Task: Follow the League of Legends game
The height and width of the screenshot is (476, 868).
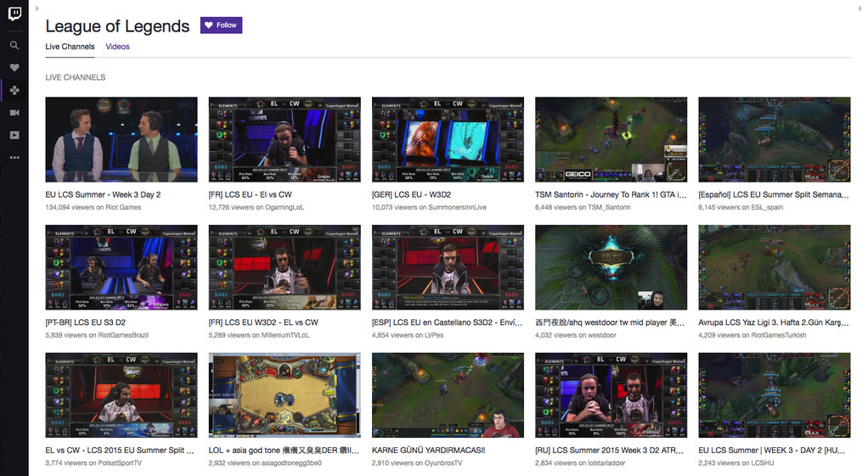Action: (221, 25)
